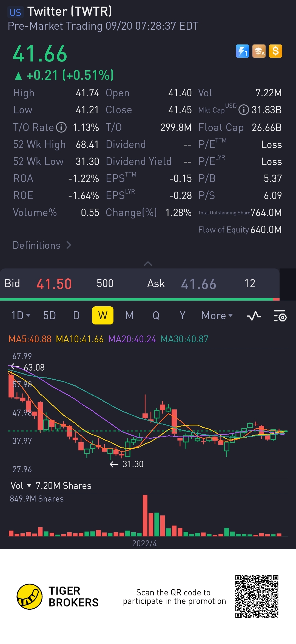The height and width of the screenshot is (644, 296).
Task: Select the W weekly chart tab
Action: (x=103, y=315)
